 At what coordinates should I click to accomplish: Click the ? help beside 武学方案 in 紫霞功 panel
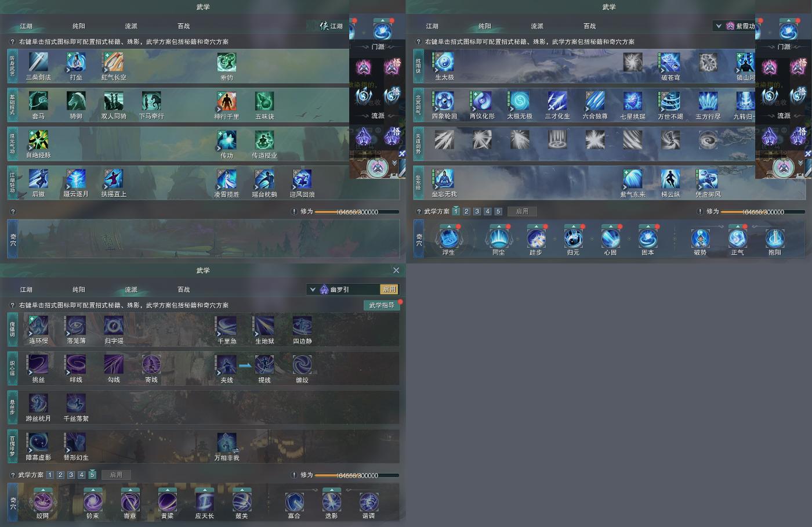[419, 211]
